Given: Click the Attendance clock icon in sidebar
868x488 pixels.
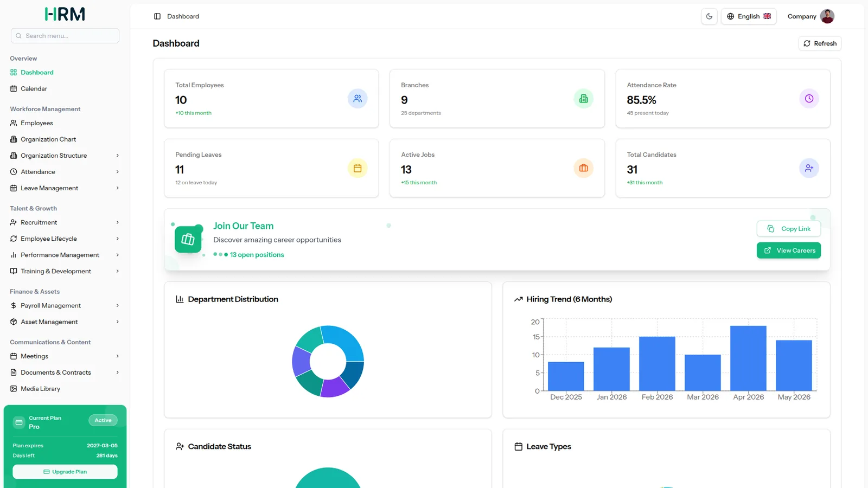Looking at the screenshot, I should pyautogui.click(x=14, y=172).
